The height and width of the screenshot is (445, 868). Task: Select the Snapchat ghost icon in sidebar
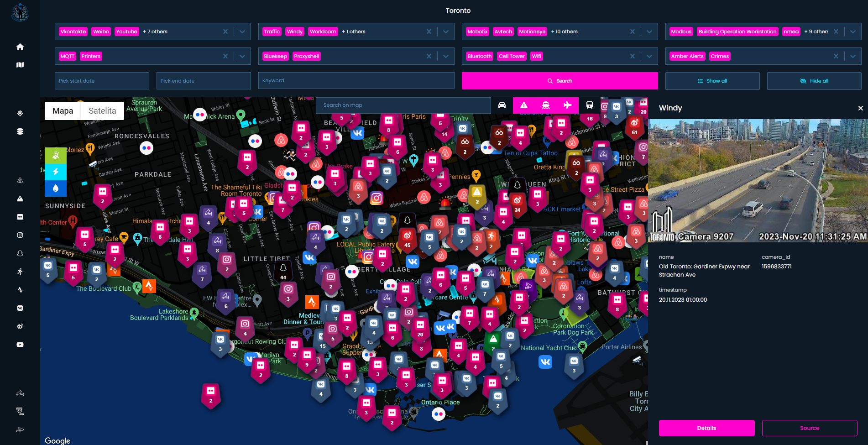20,253
